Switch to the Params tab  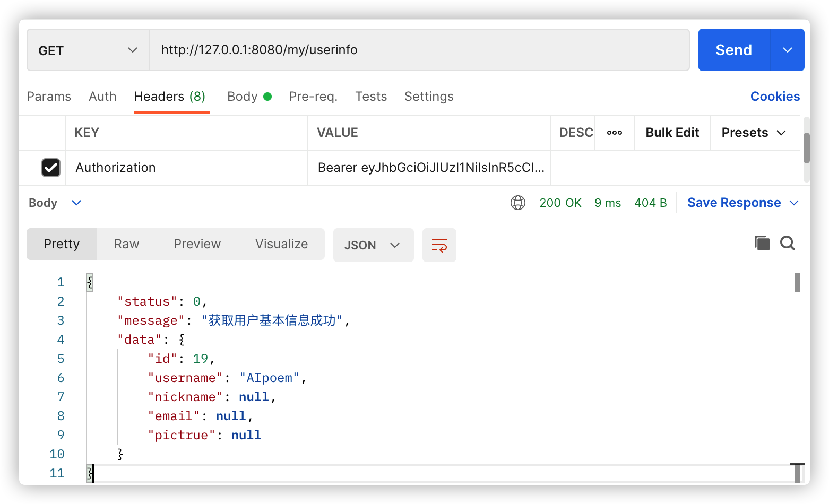pyautogui.click(x=49, y=97)
